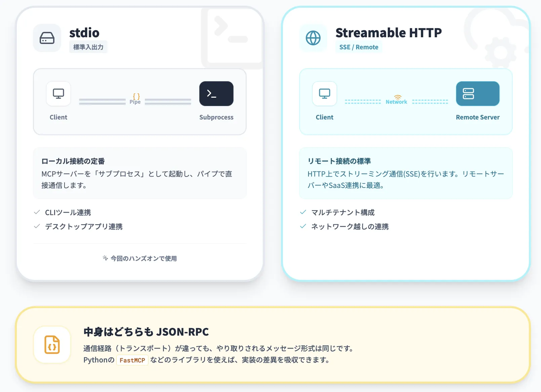
Task: Click 今回のハンズオンで使用 label
Action: [139, 258]
